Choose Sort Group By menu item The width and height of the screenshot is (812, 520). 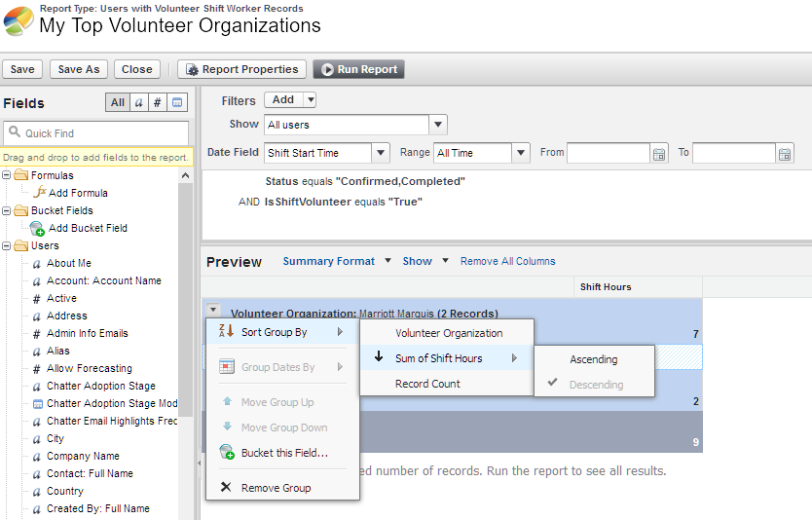[282, 332]
